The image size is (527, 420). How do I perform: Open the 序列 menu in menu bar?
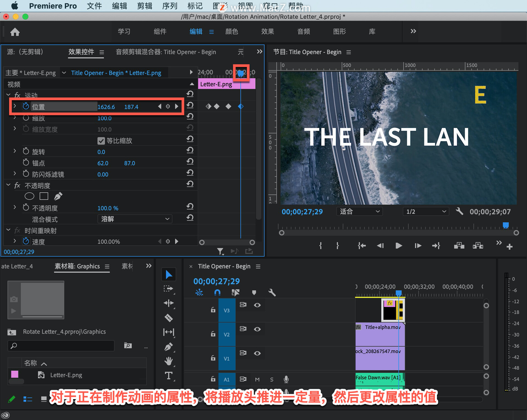pyautogui.click(x=169, y=6)
